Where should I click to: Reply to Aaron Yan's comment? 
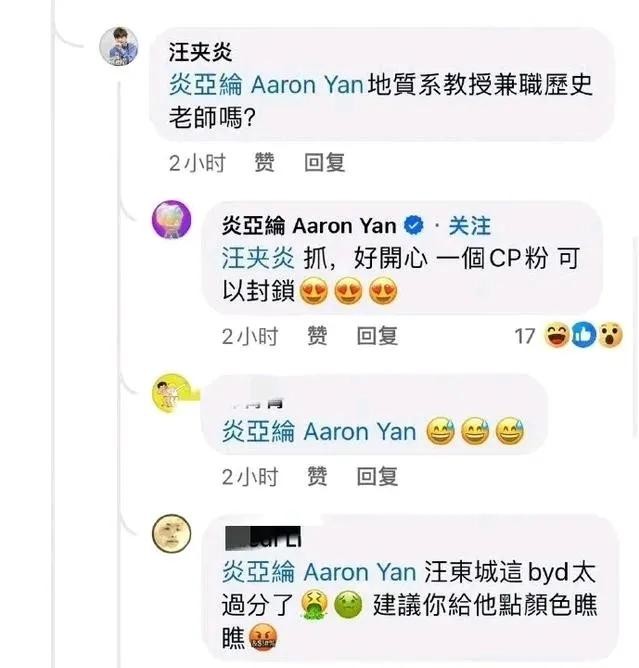coord(377,336)
